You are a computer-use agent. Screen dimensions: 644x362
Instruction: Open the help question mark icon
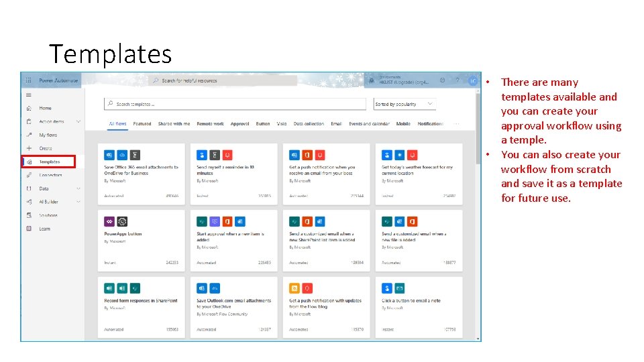457,80
